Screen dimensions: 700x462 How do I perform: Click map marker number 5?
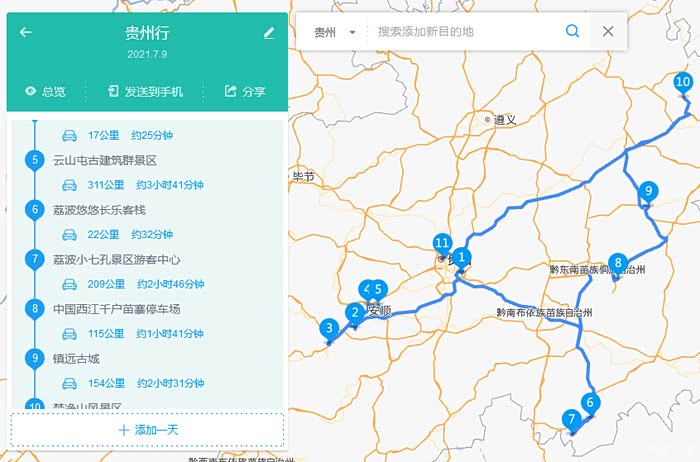click(379, 291)
